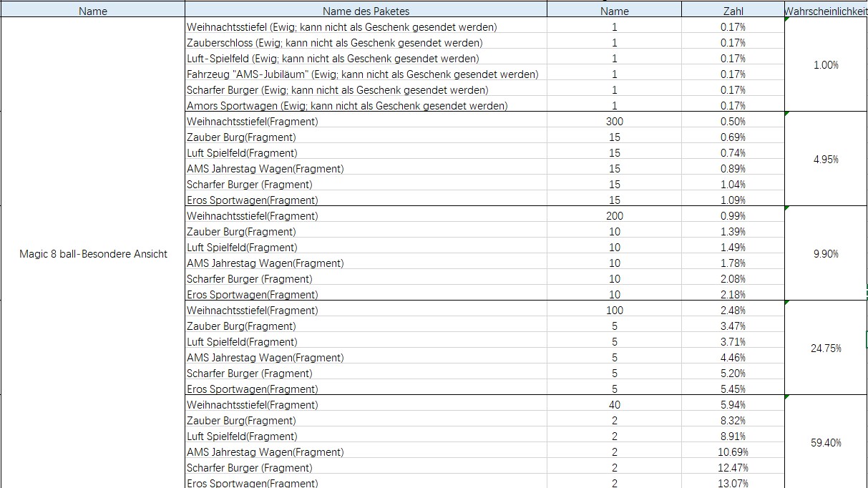Click Luft Spielfeld(Fragment) in the 3.71% row
The image size is (868, 488).
(x=366, y=341)
